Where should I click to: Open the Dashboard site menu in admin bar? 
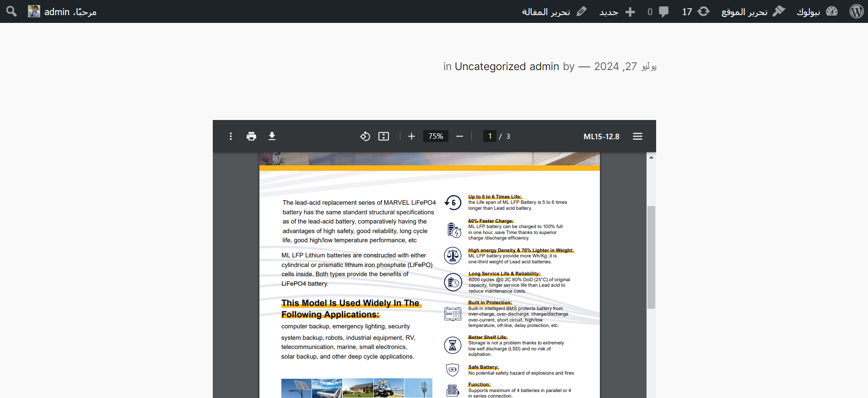point(817,11)
